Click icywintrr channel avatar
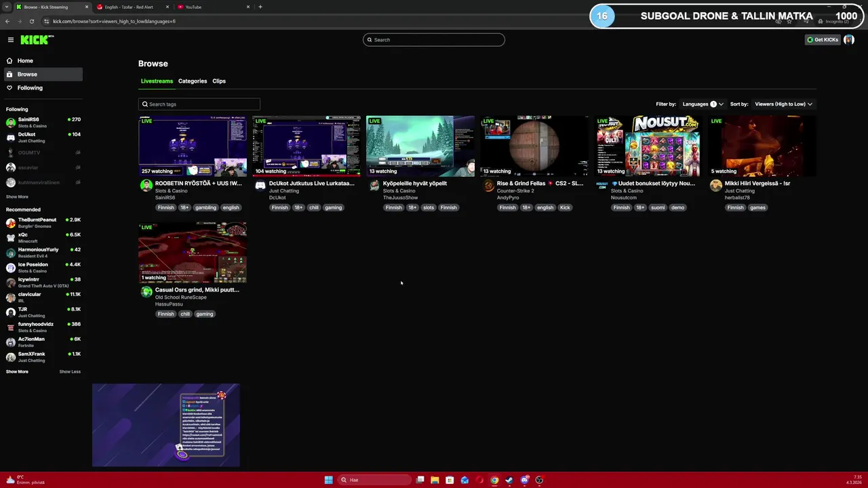Image resolution: width=868 pixels, height=488 pixels. tap(11, 283)
